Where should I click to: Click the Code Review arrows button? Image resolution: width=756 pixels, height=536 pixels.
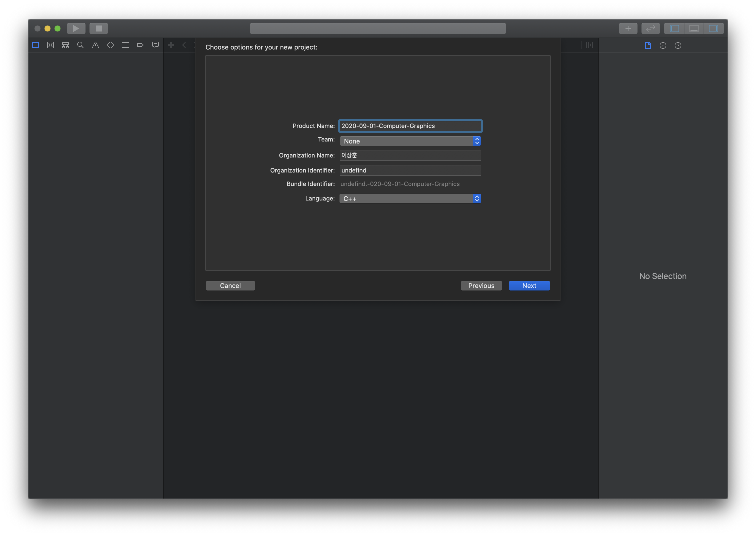650,28
